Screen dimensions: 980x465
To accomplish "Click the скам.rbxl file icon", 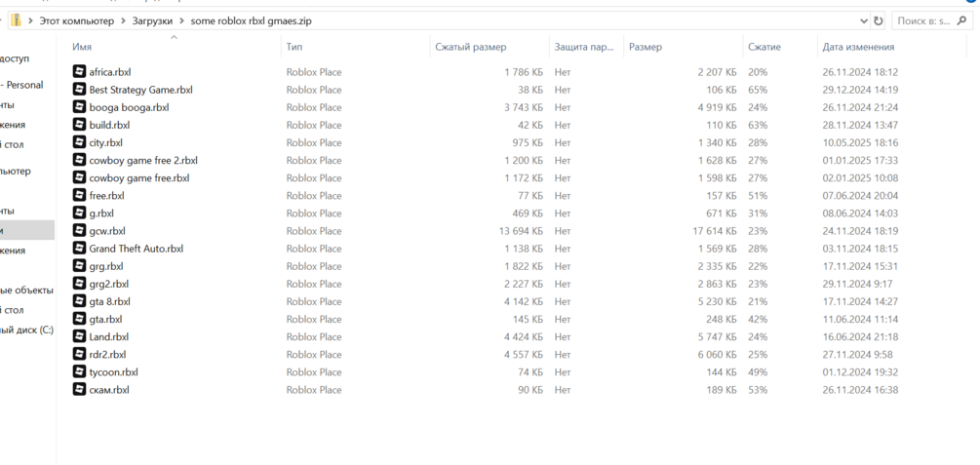I will click(79, 389).
